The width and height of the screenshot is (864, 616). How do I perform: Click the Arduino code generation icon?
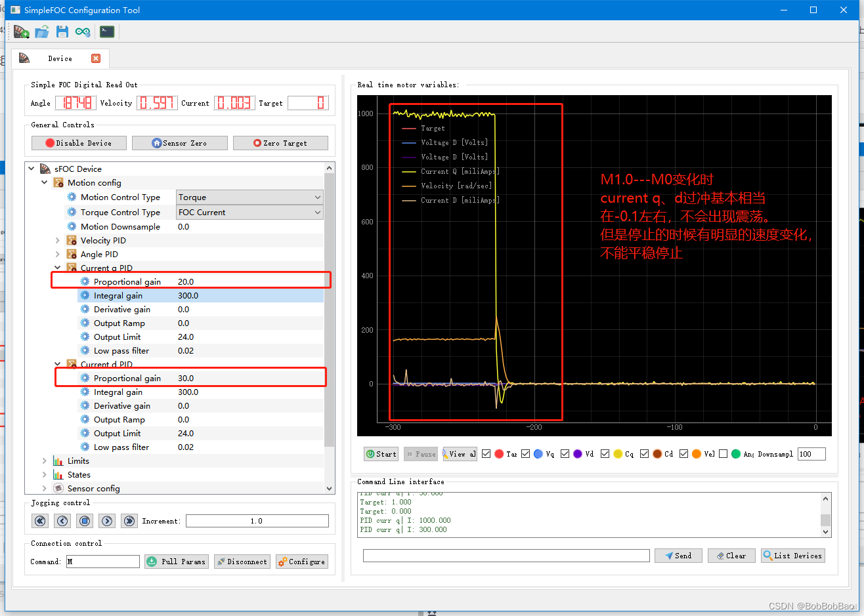[x=83, y=31]
